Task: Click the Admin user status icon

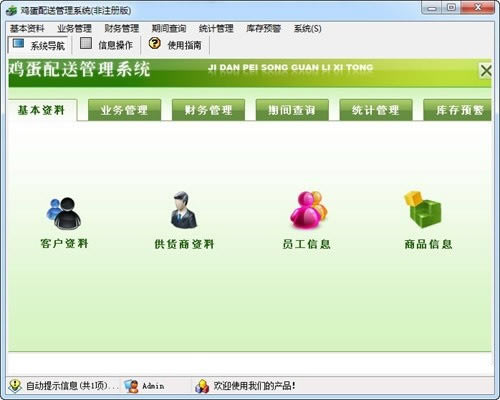Action: coord(131,386)
